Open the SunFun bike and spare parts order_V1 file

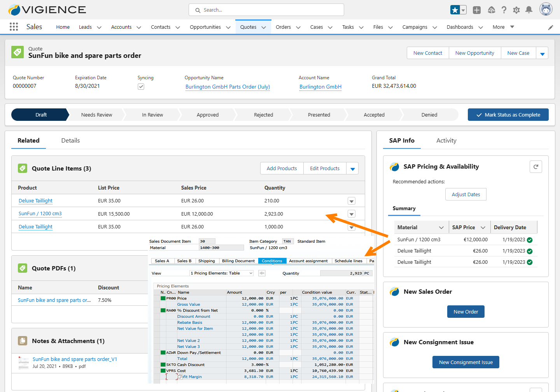pos(75,359)
